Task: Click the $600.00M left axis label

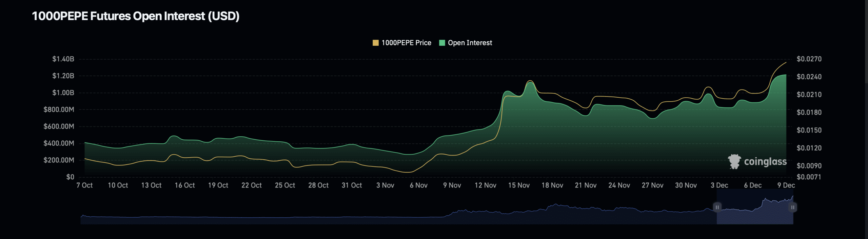Action: (x=59, y=126)
